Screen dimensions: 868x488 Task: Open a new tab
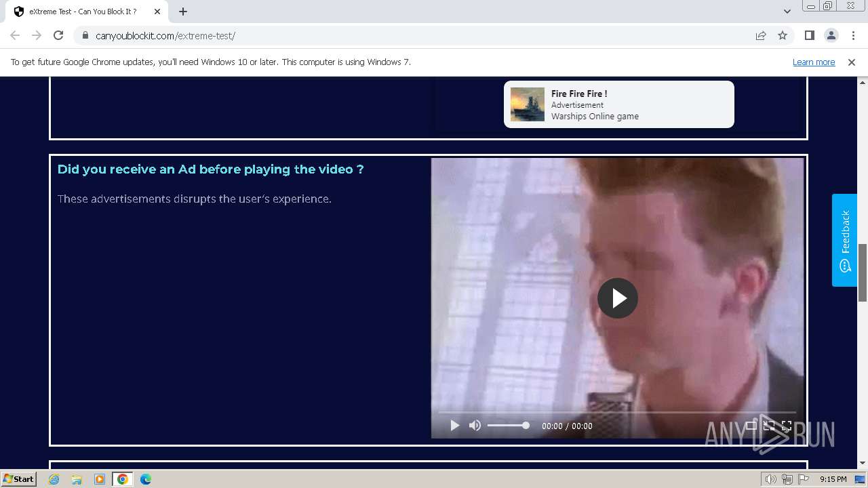pos(183,12)
